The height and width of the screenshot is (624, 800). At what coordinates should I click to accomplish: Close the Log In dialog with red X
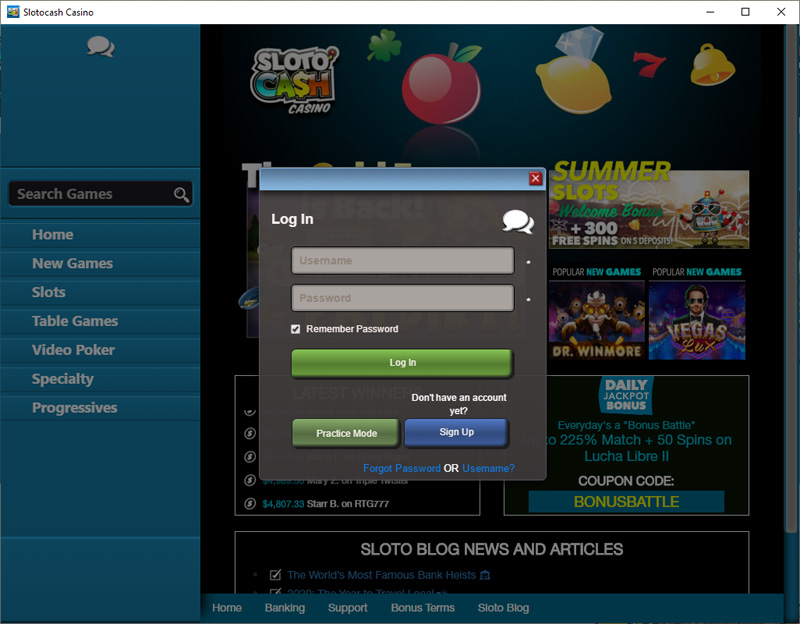[x=535, y=179]
